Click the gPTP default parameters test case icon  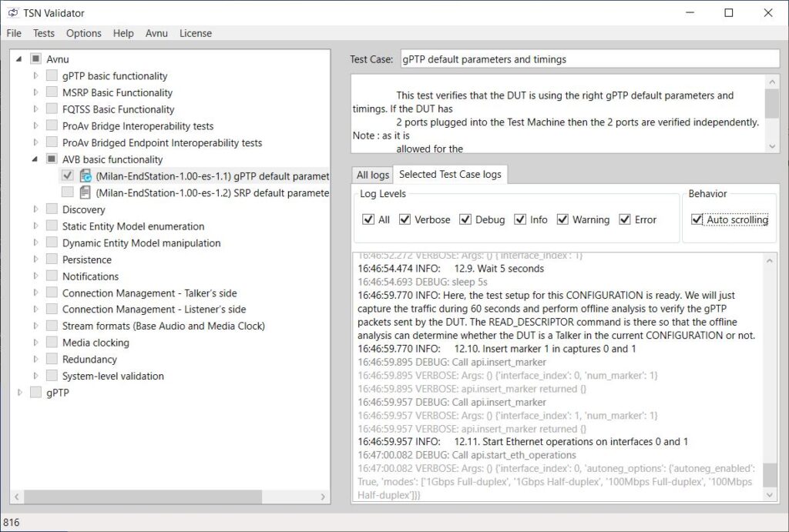pyautogui.click(x=86, y=176)
